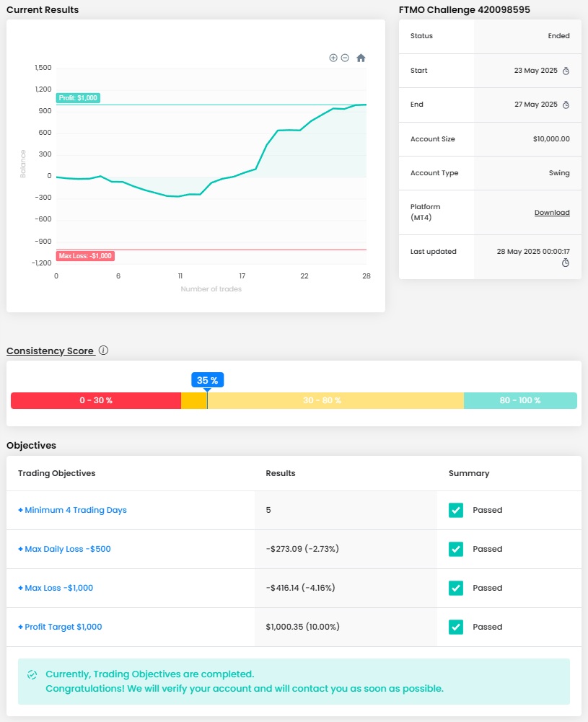Viewport: 588px width, 722px height.
Task: Click Currently, Trading Objectives are completed text
Action: click(x=149, y=674)
